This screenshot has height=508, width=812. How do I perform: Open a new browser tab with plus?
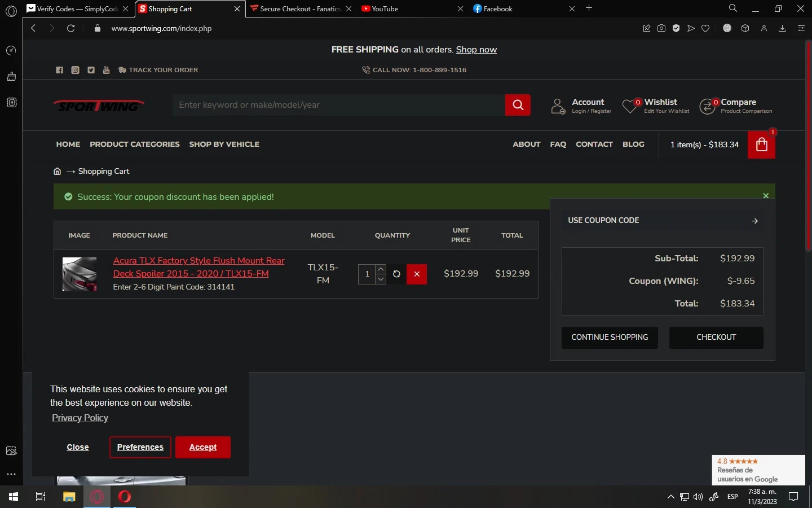589,8
